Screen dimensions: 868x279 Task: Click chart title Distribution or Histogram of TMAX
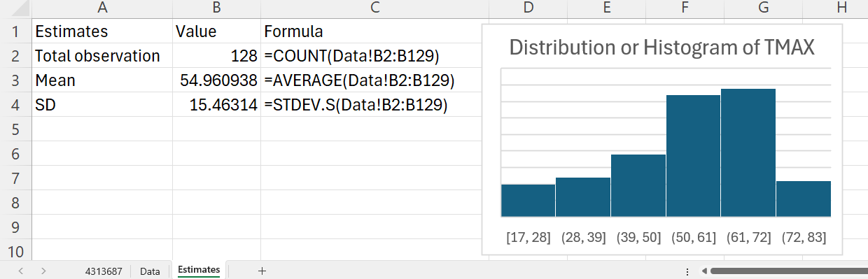pos(661,48)
